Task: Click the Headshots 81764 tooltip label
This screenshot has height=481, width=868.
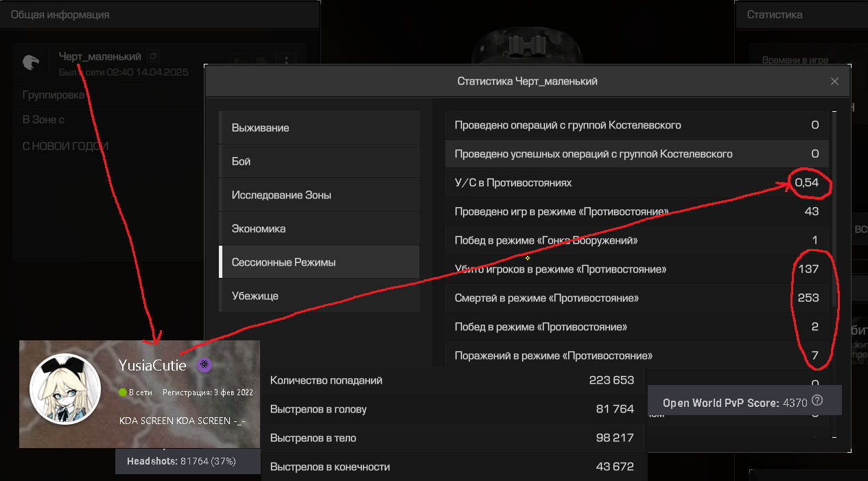Action: point(181,461)
